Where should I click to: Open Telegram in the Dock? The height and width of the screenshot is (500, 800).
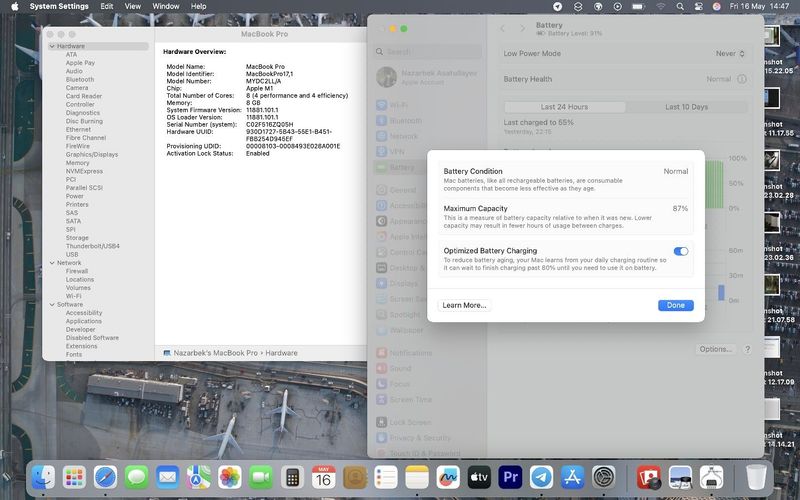coord(541,478)
